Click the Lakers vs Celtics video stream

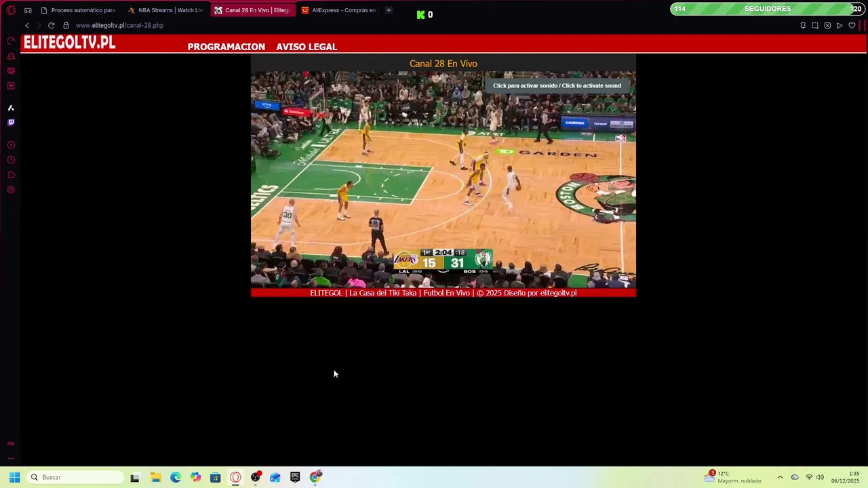pos(443,180)
